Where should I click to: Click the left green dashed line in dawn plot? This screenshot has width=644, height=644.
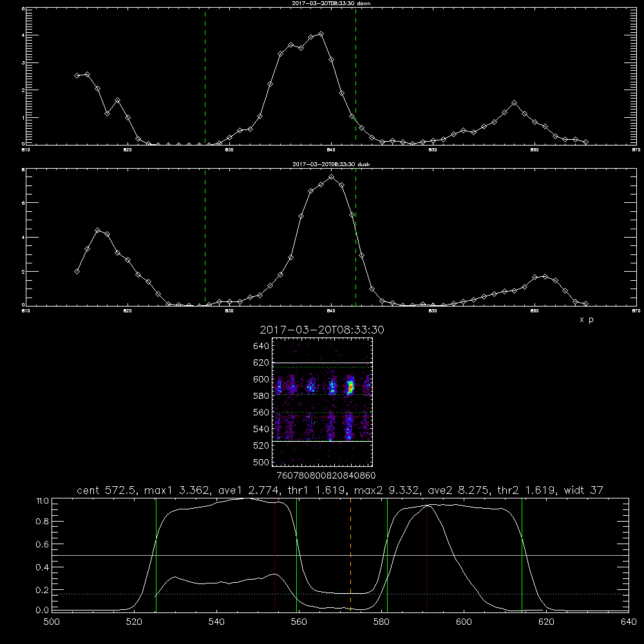pos(205,76)
